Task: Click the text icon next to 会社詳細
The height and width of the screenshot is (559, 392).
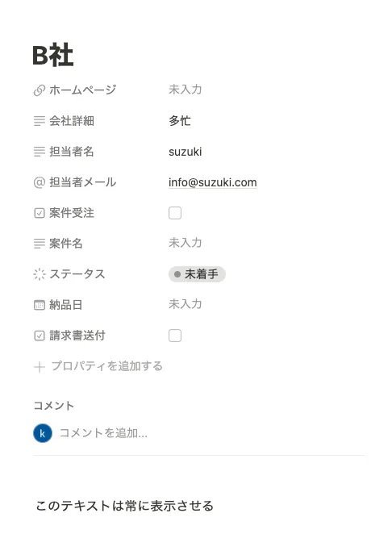Action: point(40,121)
